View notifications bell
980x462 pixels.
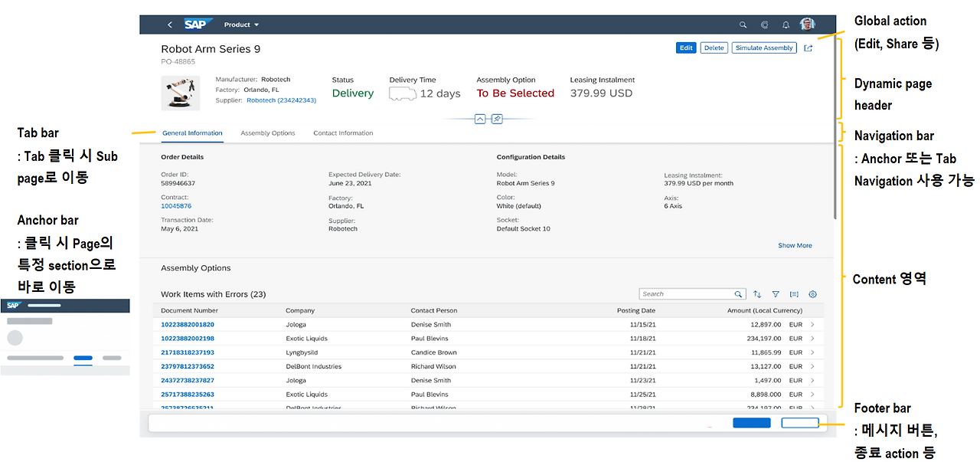coord(786,25)
